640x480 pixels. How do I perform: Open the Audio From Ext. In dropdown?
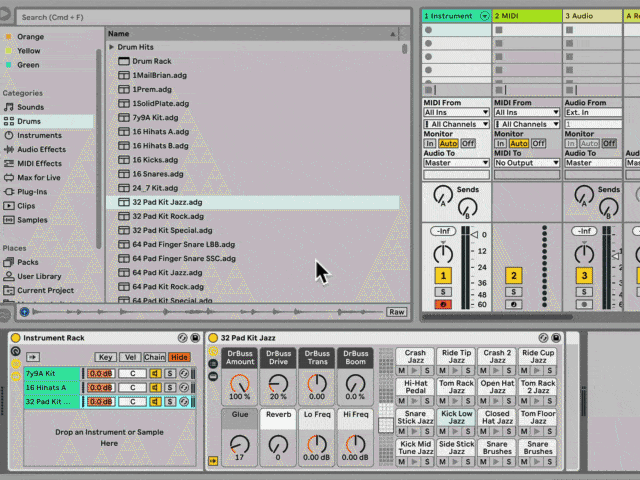[593, 112]
